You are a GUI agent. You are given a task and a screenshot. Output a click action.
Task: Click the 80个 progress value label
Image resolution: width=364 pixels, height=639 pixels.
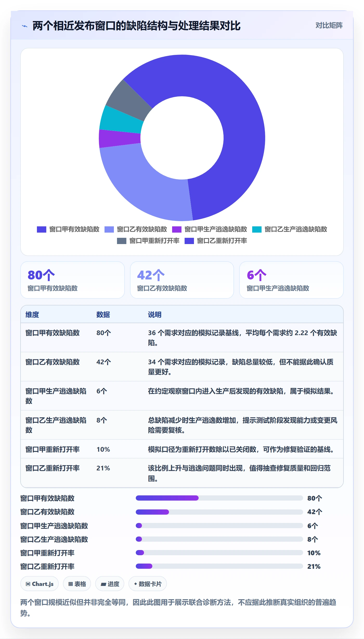(x=315, y=498)
